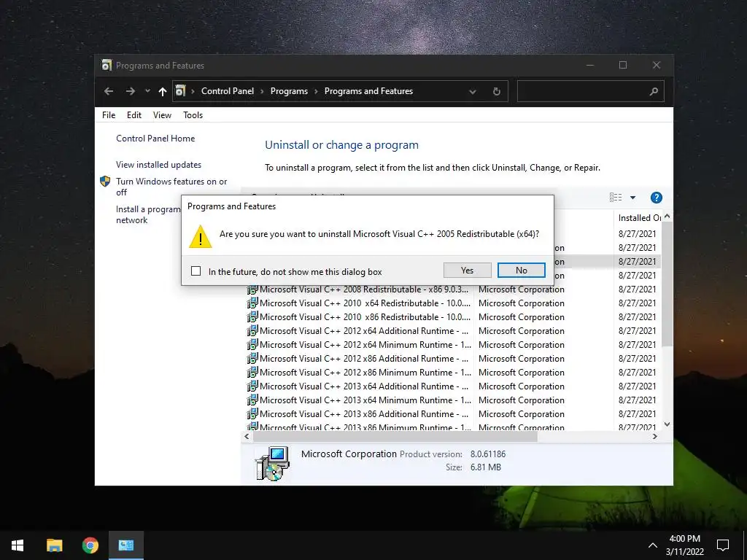Click the change view icon
This screenshot has height=560, width=747.
click(616, 197)
